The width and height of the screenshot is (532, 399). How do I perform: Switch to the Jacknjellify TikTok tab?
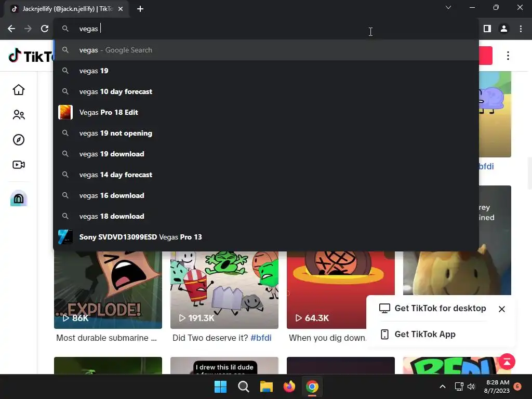[x=67, y=9]
